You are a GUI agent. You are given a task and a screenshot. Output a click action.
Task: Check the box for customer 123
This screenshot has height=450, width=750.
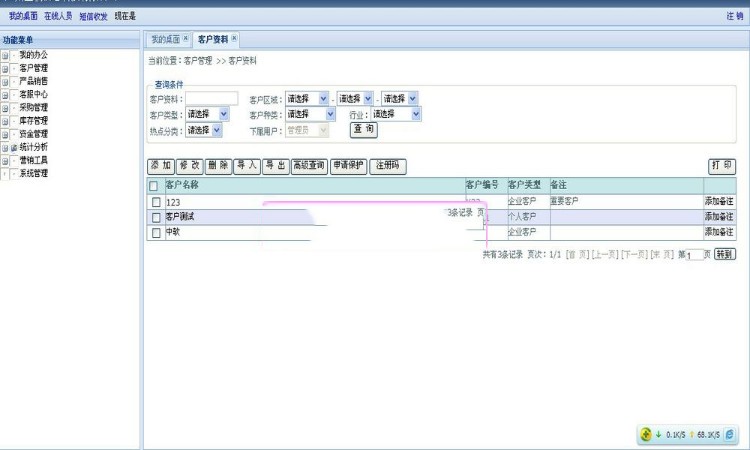tap(156, 202)
